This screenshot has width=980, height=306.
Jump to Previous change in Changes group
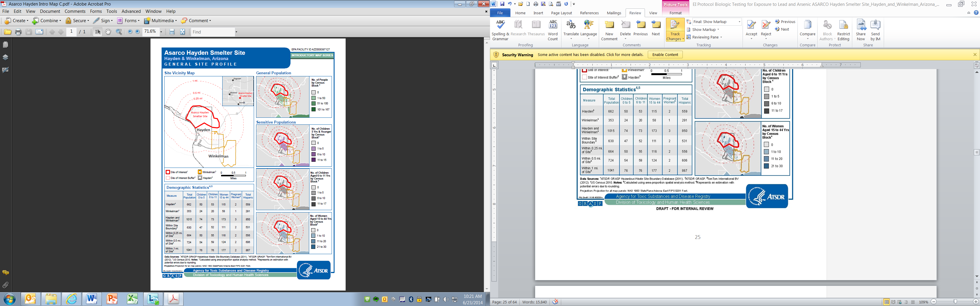coord(785,22)
